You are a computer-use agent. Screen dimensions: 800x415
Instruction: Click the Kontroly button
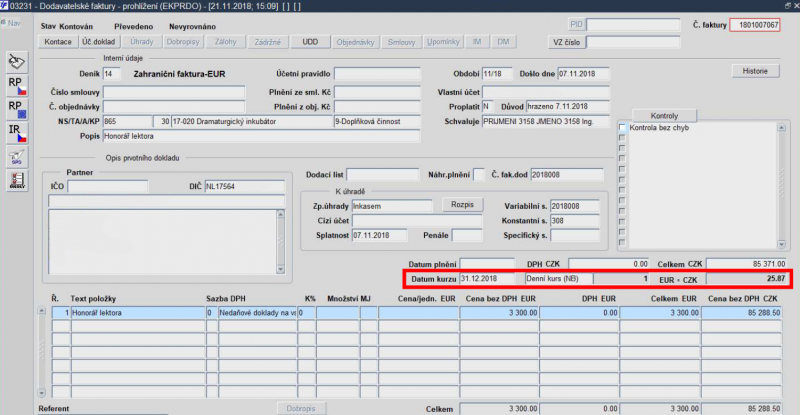tap(664, 116)
